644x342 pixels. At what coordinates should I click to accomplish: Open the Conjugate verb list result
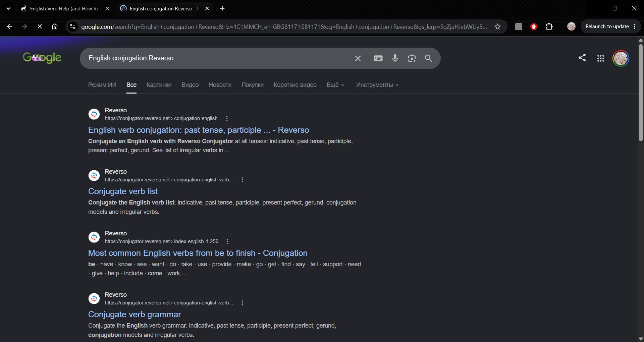123,191
